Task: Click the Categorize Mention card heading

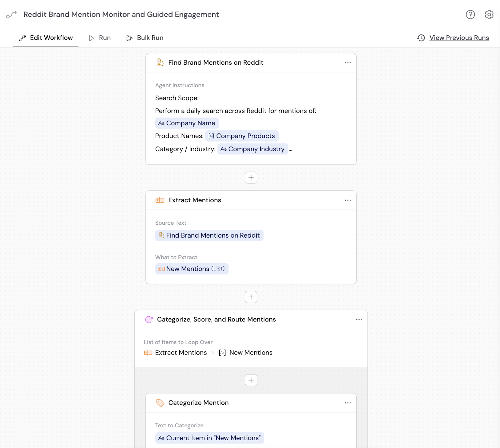Action: (198, 403)
